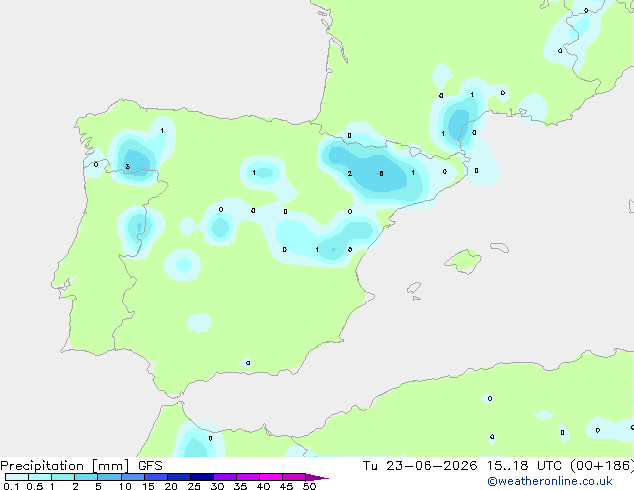Image resolution: width=634 pixels, height=490 pixels.
Task: Pick the 35–40 mm purple legend swatch
Action: coord(248,477)
